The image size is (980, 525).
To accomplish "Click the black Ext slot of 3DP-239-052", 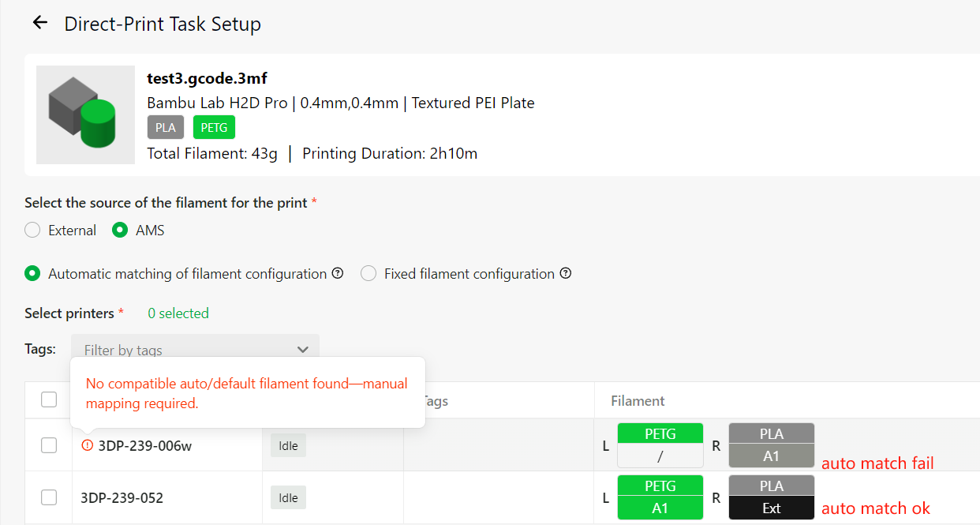I will pyautogui.click(x=771, y=508).
